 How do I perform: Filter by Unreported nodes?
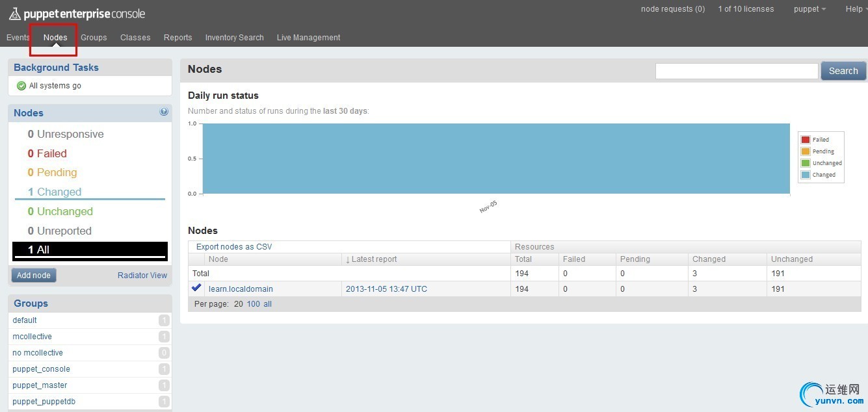click(x=59, y=231)
